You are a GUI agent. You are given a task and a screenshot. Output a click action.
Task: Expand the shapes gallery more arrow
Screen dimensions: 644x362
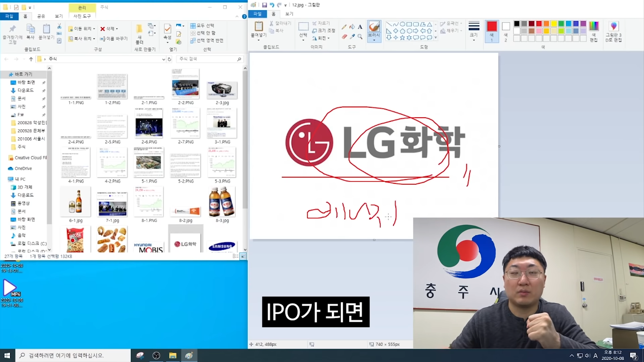click(436, 38)
